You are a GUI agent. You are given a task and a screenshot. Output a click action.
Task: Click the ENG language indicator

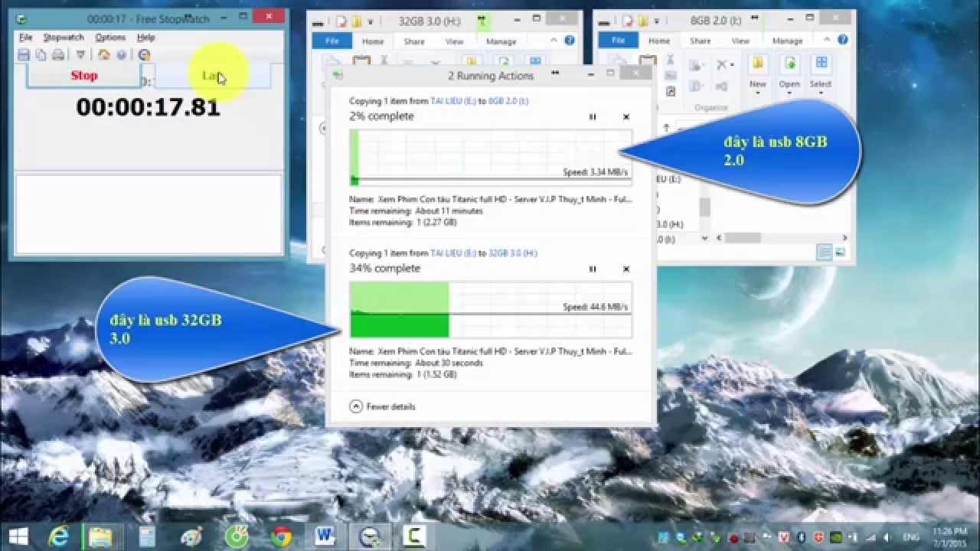pos(913,537)
